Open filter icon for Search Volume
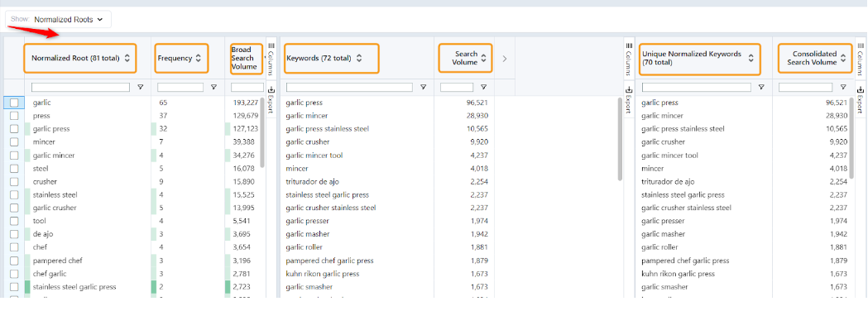 (483, 88)
